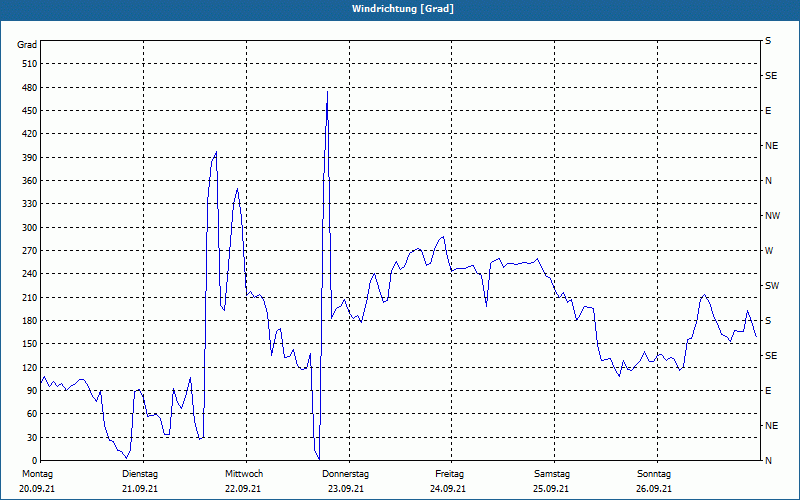The width and height of the screenshot is (800, 500).
Task: Click the highest peak of the wind line
Action: click(327, 92)
